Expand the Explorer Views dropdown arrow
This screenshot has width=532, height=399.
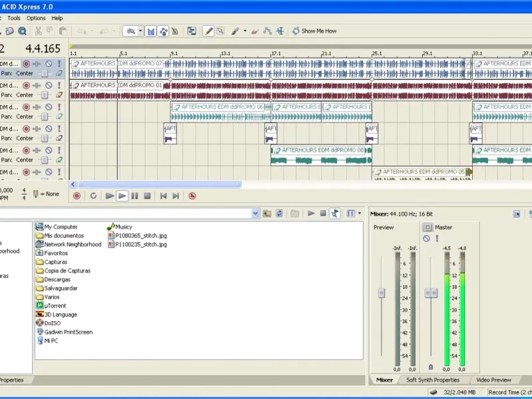[360, 213]
